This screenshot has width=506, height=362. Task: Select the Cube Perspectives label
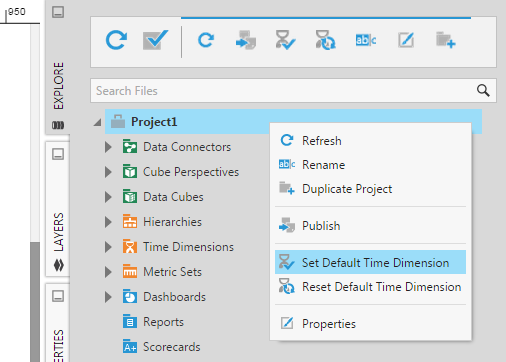(191, 172)
